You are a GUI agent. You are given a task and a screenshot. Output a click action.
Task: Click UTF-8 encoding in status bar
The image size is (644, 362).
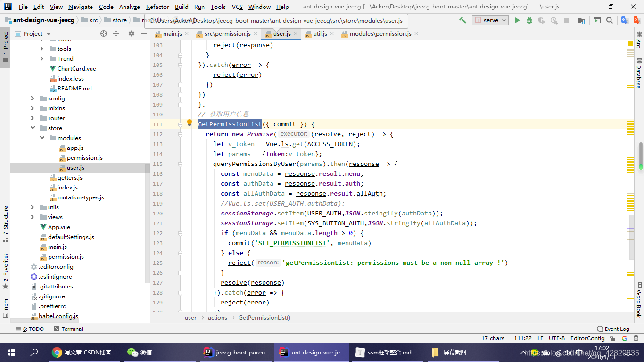pos(557,338)
